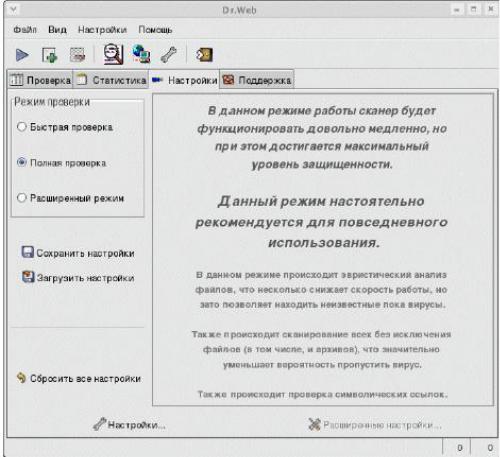500x457 pixels.
Task: Click the heading starting with В данном режиме работы сканер
Action: (x=322, y=137)
